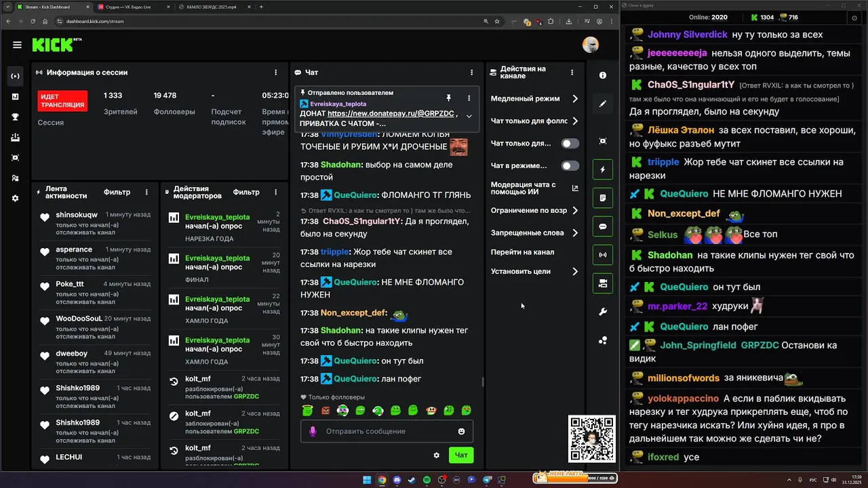Open Telegram from the Windows taskbar
The height and width of the screenshot is (488, 868).
pos(486,480)
